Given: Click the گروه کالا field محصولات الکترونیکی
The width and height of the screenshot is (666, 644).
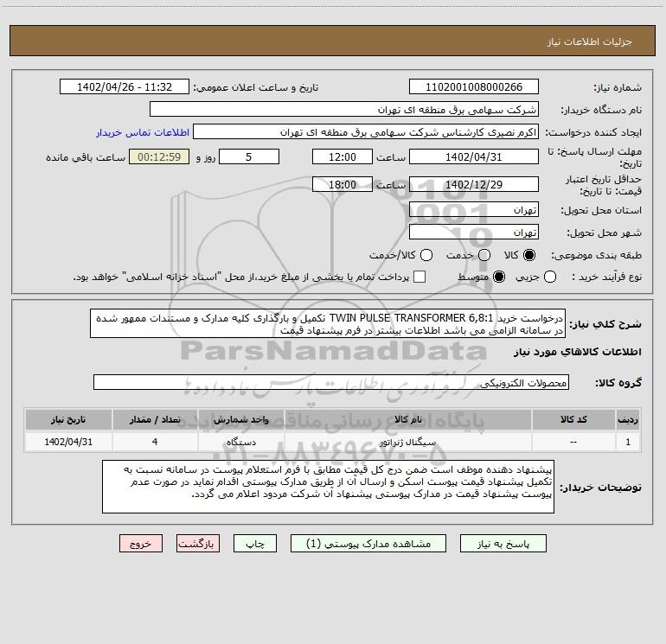Looking at the screenshot, I should (331, 382).
